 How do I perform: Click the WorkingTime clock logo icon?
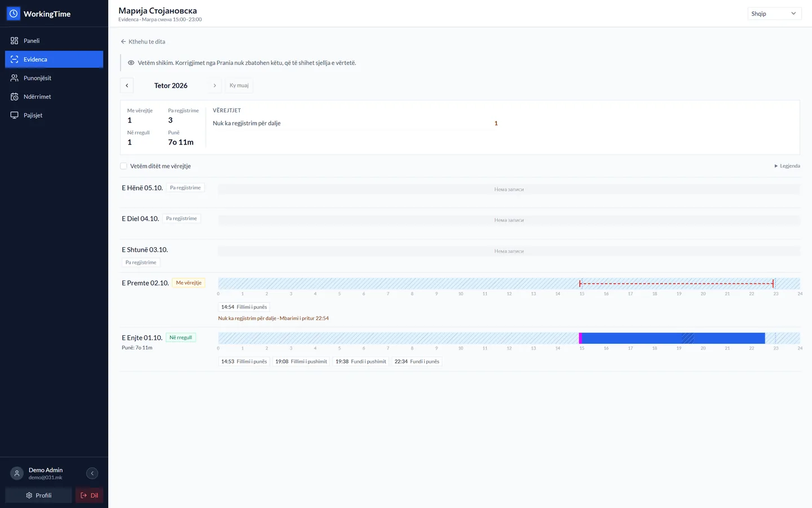point(14,14)
